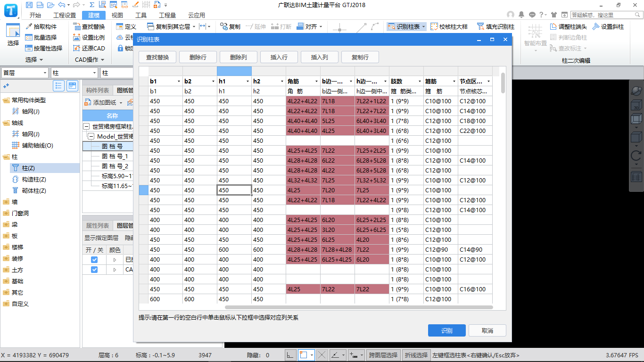Click the 填充识别柱 tool
The height and width of the screenshot is (362, 644).
click(495, 27)
